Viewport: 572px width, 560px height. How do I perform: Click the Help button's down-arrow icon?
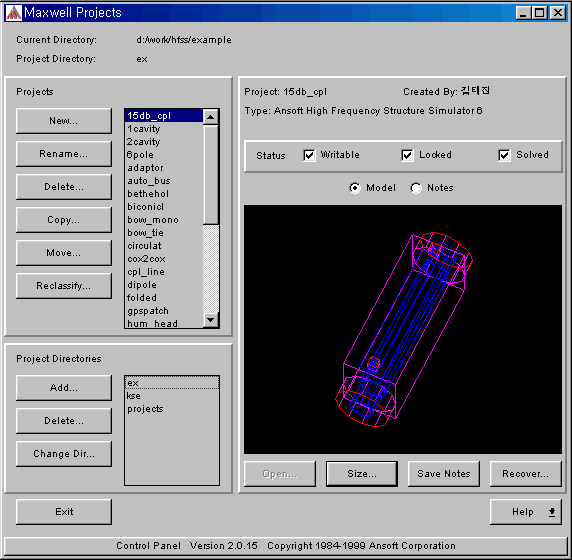[x=552, y=512]
